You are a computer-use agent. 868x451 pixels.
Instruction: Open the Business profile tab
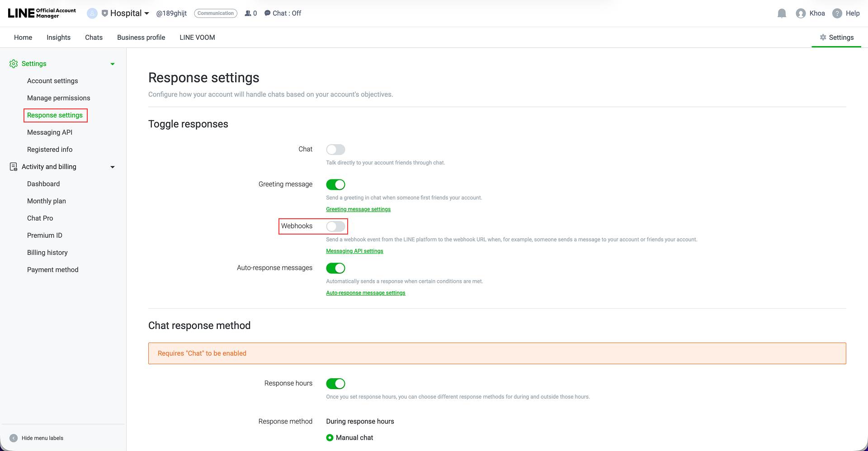141,37
